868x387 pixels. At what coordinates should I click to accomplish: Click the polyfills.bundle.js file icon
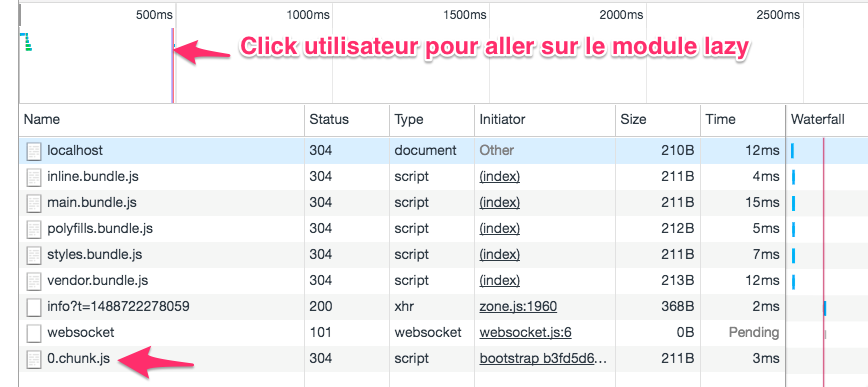click(34, 229)
